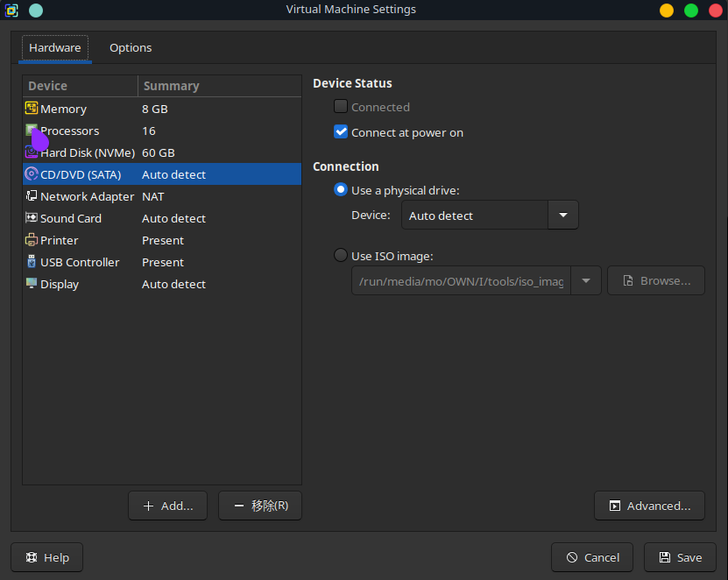Screen dimensions: 728x580
Task: Click the Processors device icon
Action: pyautogui.click(x=31, y=131)
